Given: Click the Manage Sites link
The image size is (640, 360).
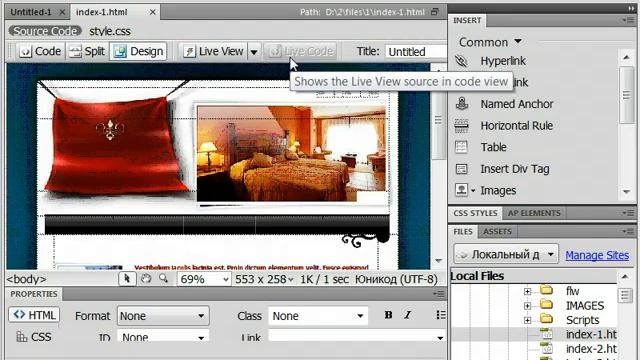Looking at the screenshot, I should pos(597,255).
